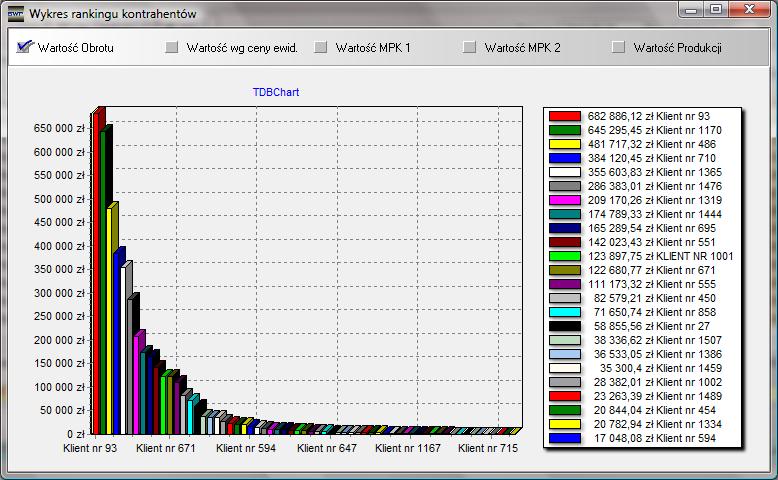Image resolution: width=778 pixels, height=480 pixels.
Task: Select legend entry 36 533,05 zł Klient nr 1386
Action: point(657,354)
